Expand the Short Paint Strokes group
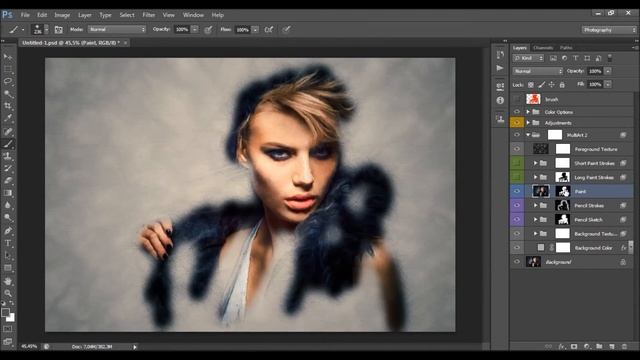 pos(536,163)
